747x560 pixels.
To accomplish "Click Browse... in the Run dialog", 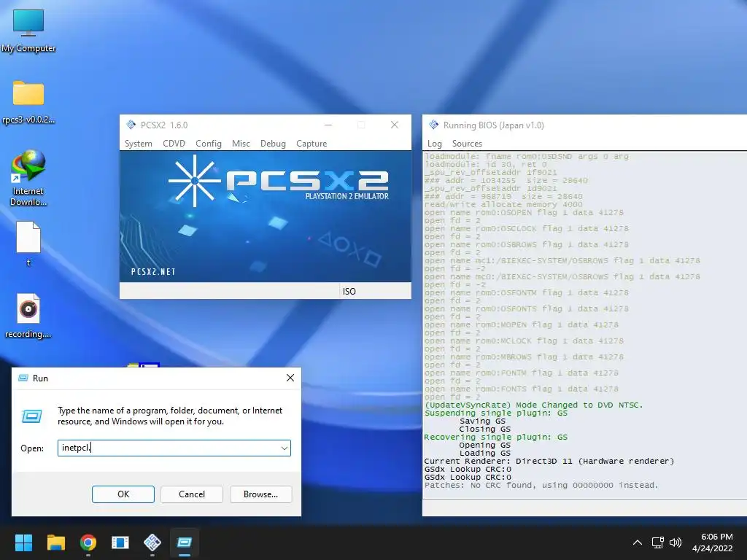I will click(260, 494).
